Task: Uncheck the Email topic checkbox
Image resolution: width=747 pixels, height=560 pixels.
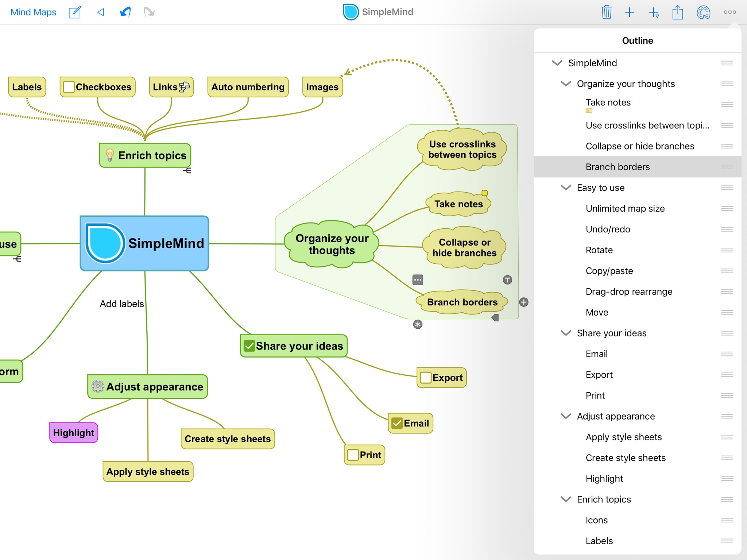Action: coord(397,423)
